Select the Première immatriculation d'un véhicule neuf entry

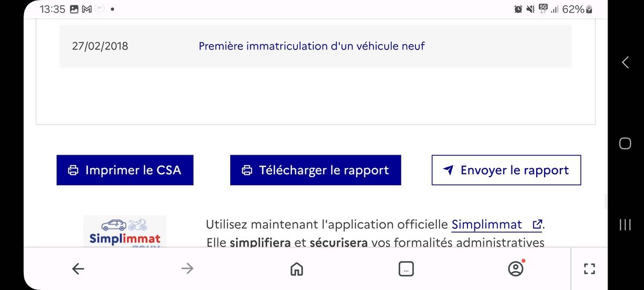click(311, 46)
